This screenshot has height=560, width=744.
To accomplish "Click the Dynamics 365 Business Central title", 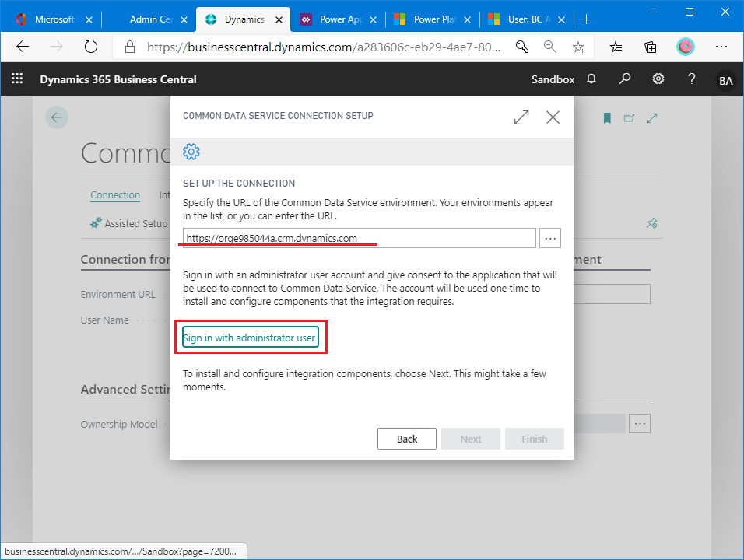I will [x=118, y=79].
